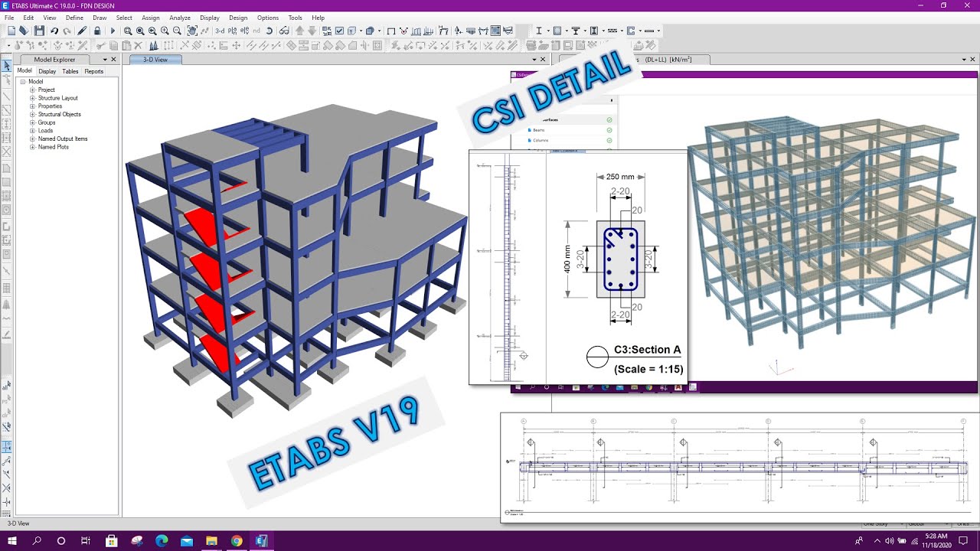Click the Steel Frame Design I-beam icon

point(539,31)
